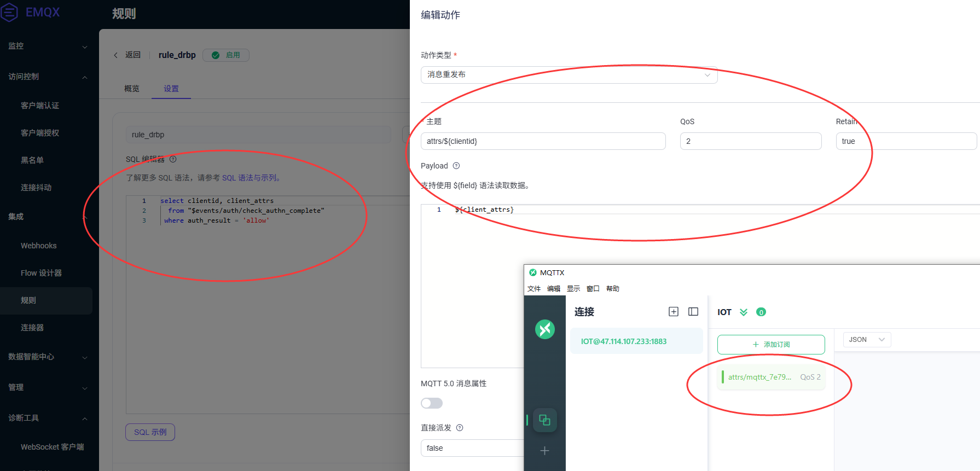The width and height of the screenshot is (980, 471).
Task: Click the 添加订阅 button
Action: 771,345
